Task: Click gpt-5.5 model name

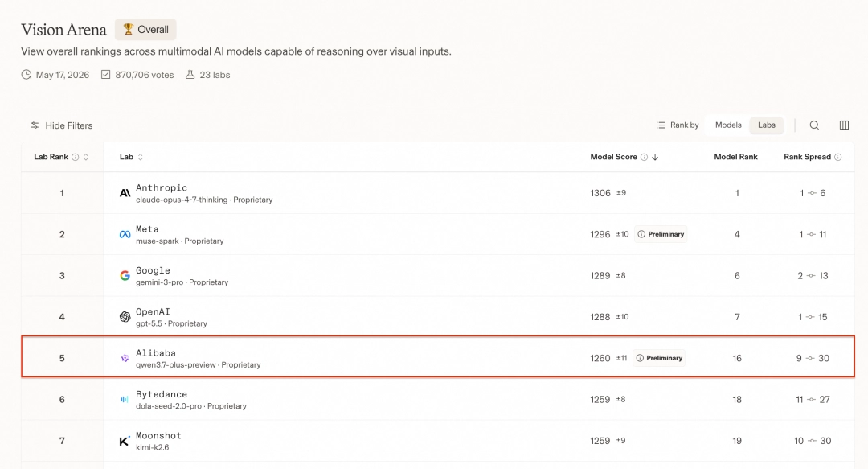Action: [x=149, y=323]
